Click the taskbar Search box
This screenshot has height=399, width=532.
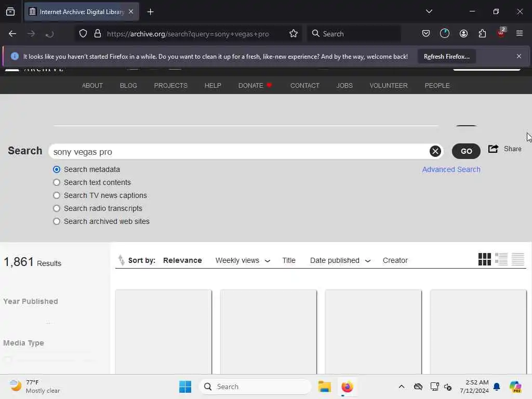pos(255,387)
